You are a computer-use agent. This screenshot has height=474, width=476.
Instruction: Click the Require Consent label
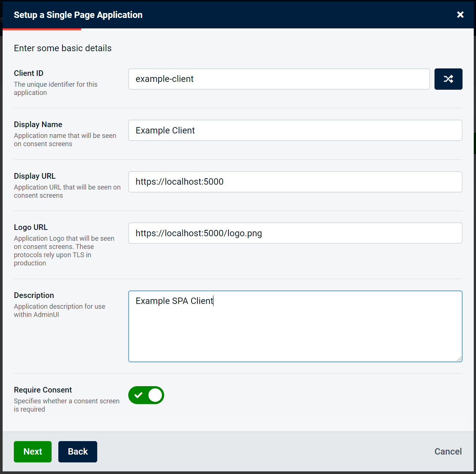click(43, 390)
